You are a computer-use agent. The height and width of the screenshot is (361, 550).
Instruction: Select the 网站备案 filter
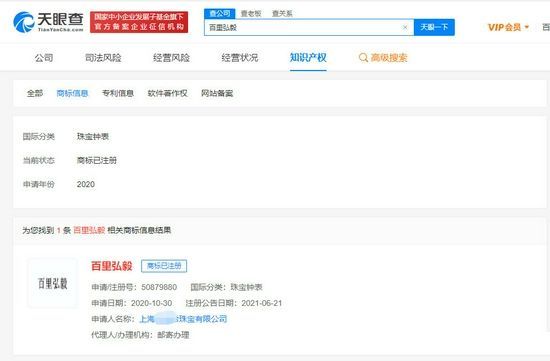[x=217, y=93]
